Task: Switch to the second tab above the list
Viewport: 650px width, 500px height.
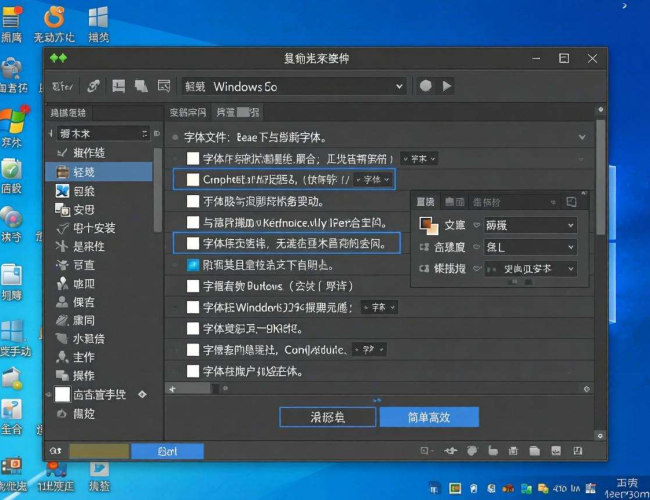Action: pos(238,112)
